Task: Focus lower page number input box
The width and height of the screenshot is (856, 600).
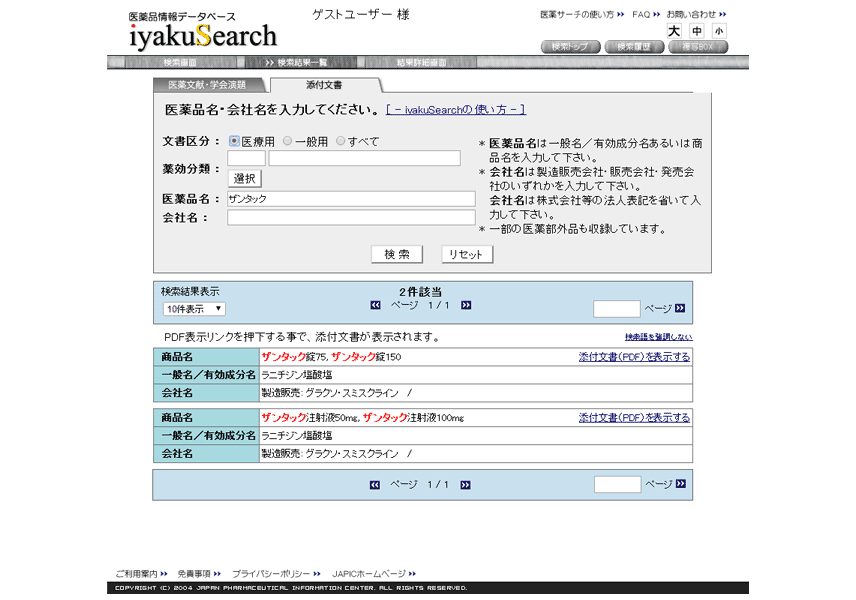Action: coord(617,484)
